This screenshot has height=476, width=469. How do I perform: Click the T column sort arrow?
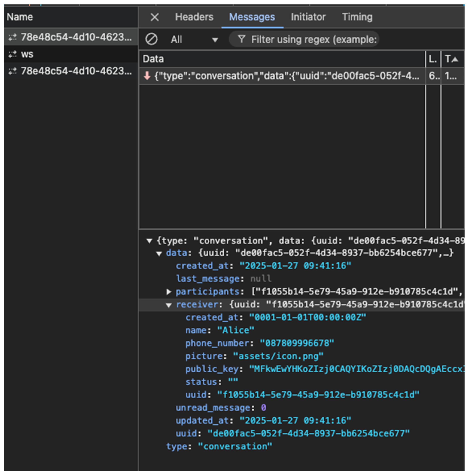pyautogui.click(x=455, y=59)
